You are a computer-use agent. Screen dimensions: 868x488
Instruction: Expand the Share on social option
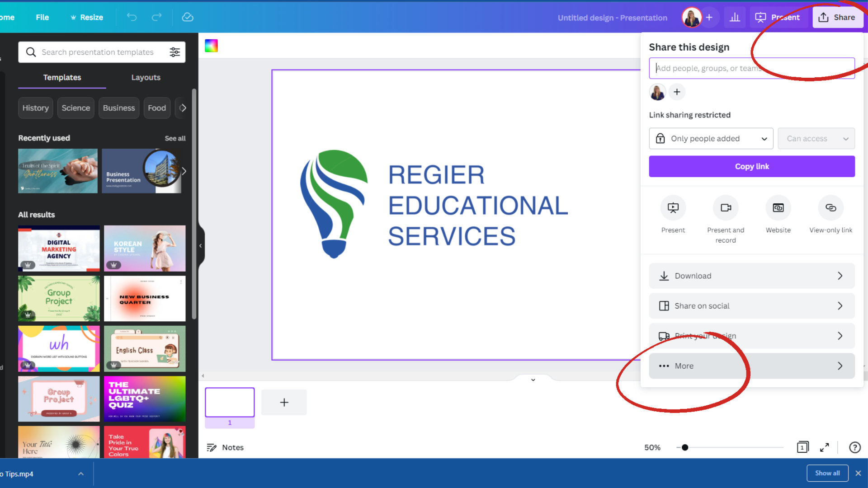point(752,306)
